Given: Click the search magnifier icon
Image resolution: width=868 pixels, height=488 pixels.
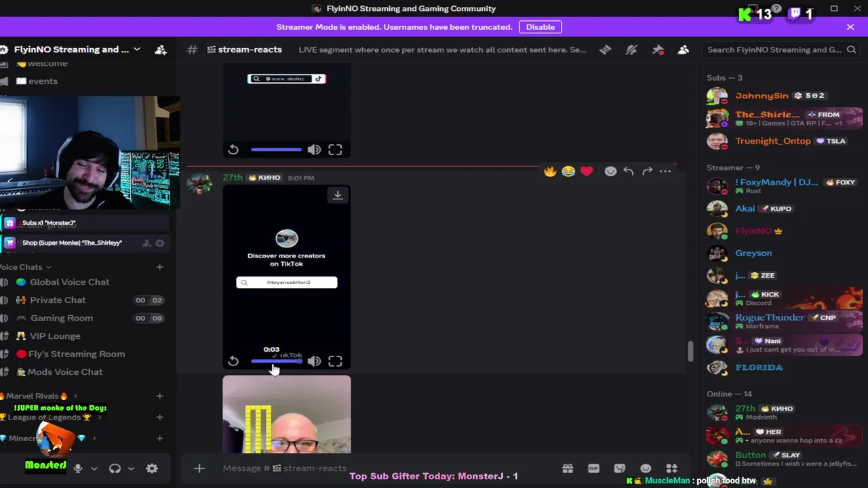Looking at the screenshot, I should (851, 49).
